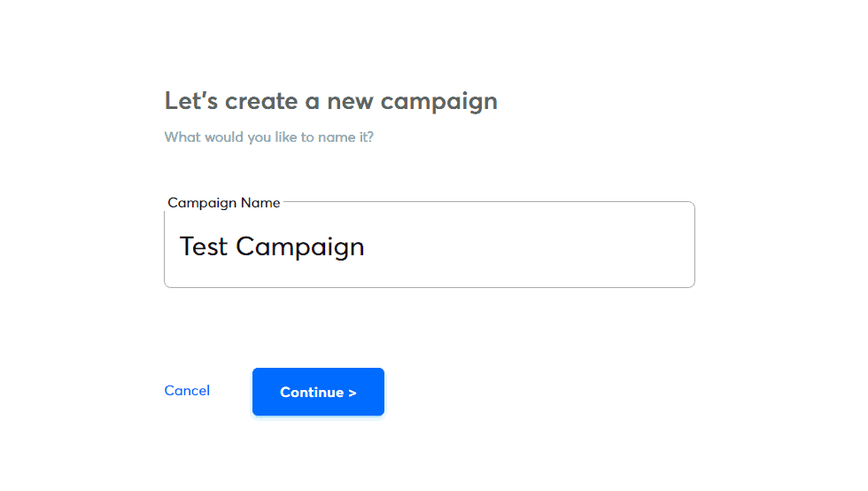Click the 'Let's create a new campaign' heading
The image size is (868, 491).
pyautogui.click(x=330, y=101)
